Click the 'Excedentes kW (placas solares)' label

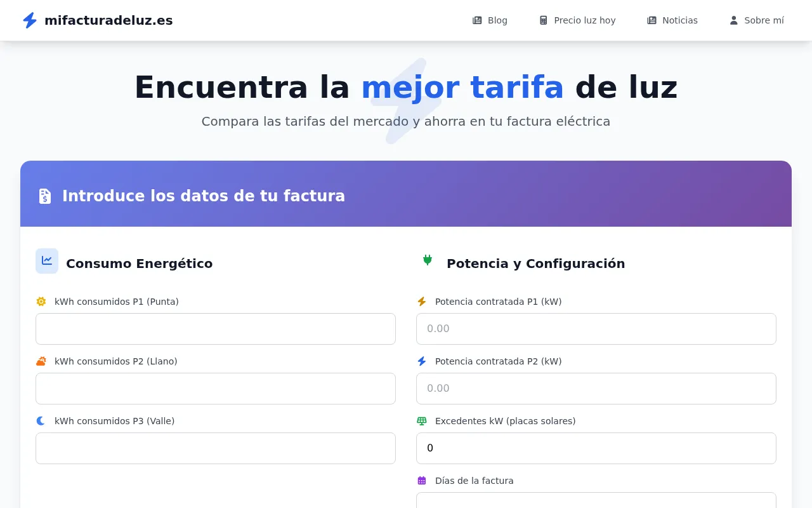pos(506,421)
